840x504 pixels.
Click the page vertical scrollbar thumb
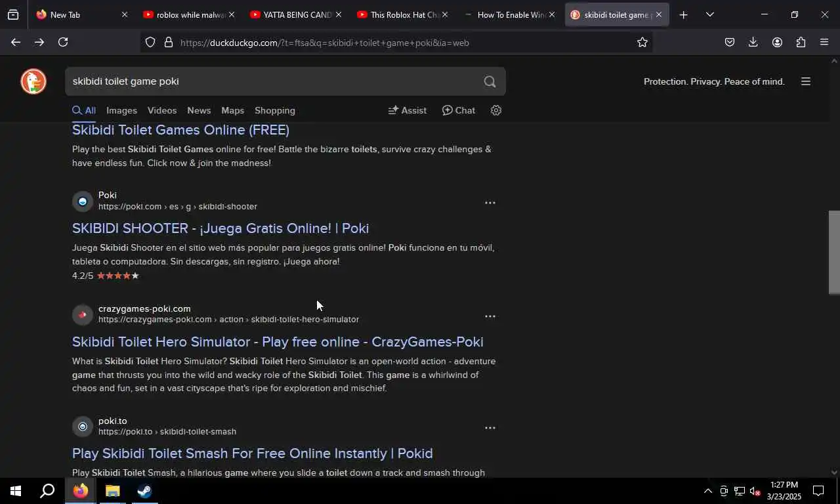tap(834, 252)
